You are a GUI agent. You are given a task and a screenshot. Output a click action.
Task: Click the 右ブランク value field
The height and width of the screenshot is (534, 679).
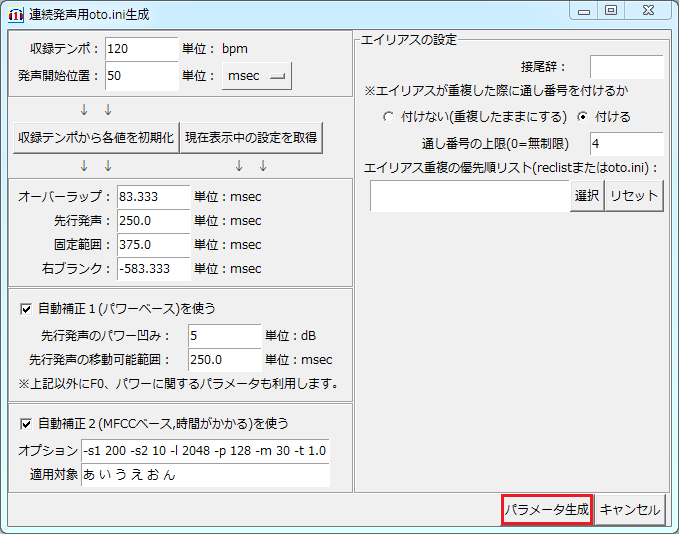pyautogui.click(x=153, y=269)
